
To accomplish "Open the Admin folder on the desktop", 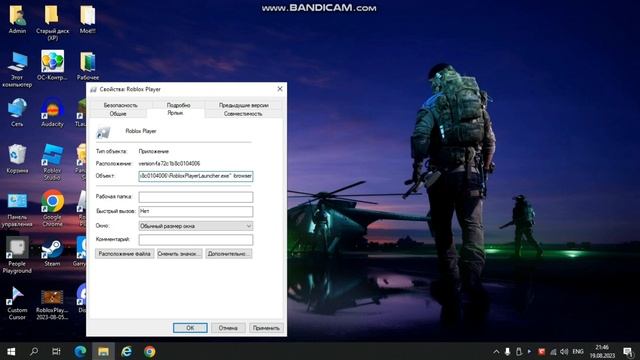I will click(x=17, y=19).
